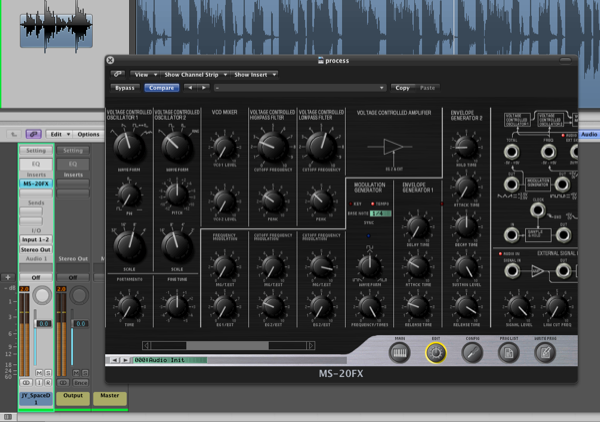Click the stereo format icon on JY_SpaceD channel
Screen dimensions: 600x422
tap(26, 381)
